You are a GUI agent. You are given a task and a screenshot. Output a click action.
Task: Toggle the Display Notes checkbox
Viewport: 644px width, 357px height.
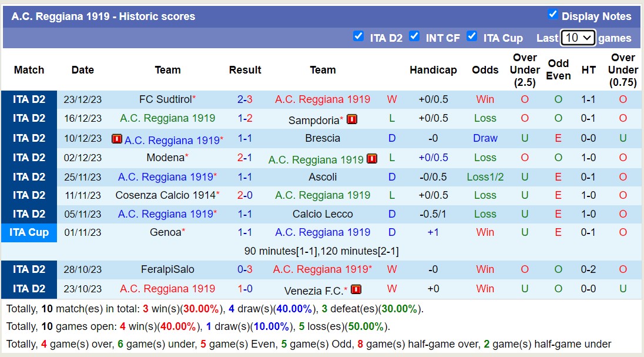(x=553, y=15)
